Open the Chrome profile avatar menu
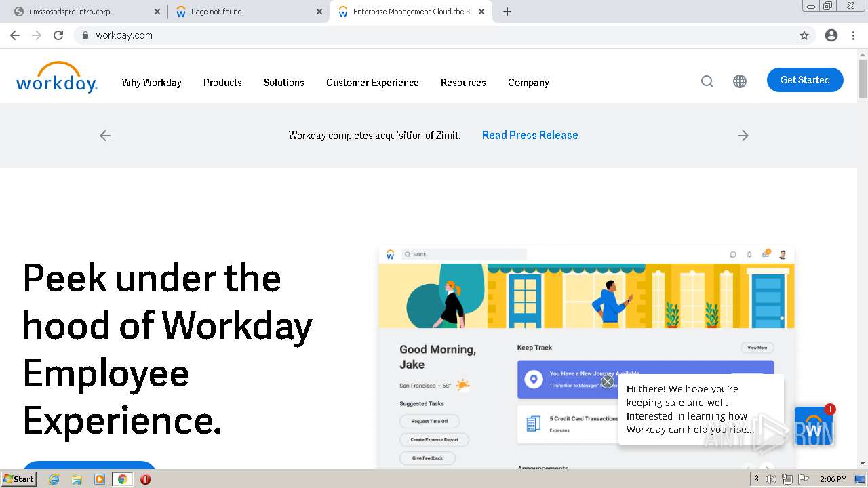 [x=831, y=35]
